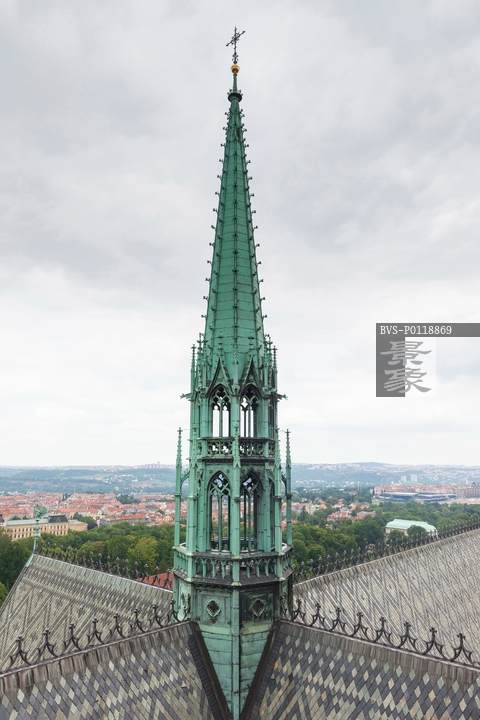Click the BVS-P0118869 watermark text

pyautogui.click(x=416, y=330)
